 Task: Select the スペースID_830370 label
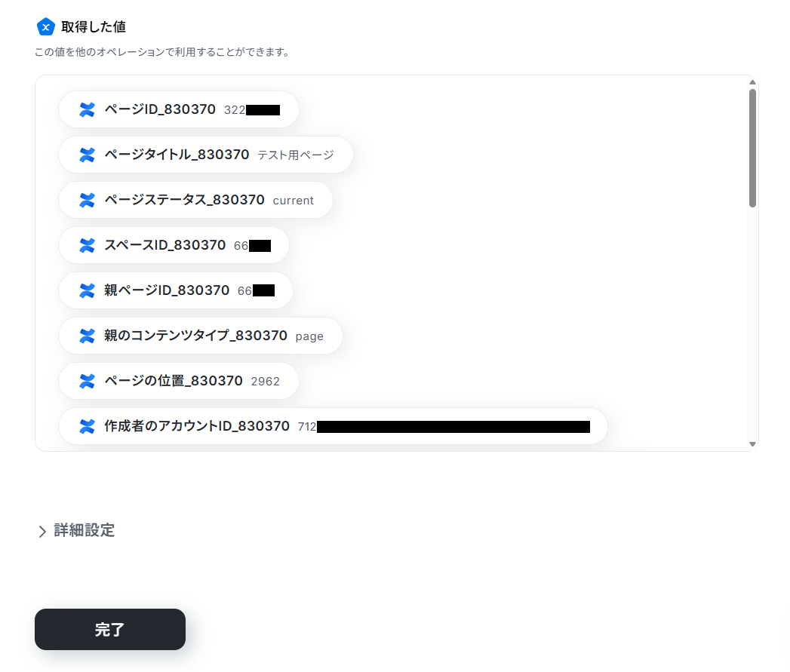click(164, 245)
